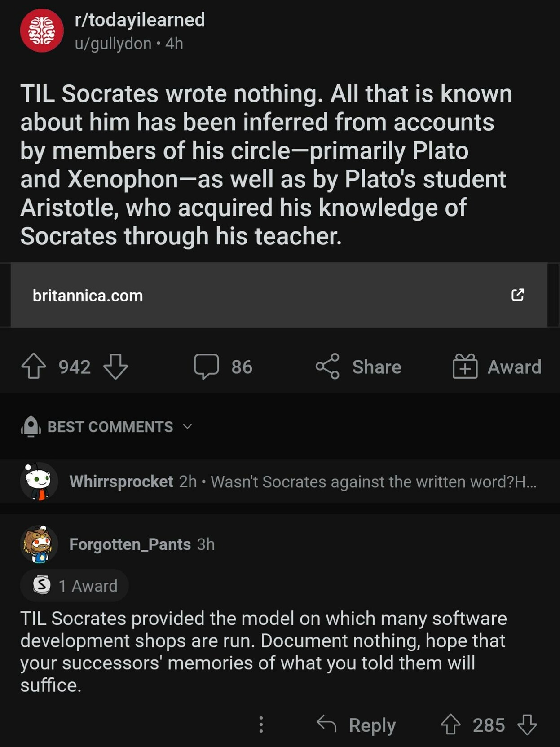This screenshot has height=747, width=560.
Task: Upvote Forgotten_Pants' comment
Action: (x=450, y=725)
